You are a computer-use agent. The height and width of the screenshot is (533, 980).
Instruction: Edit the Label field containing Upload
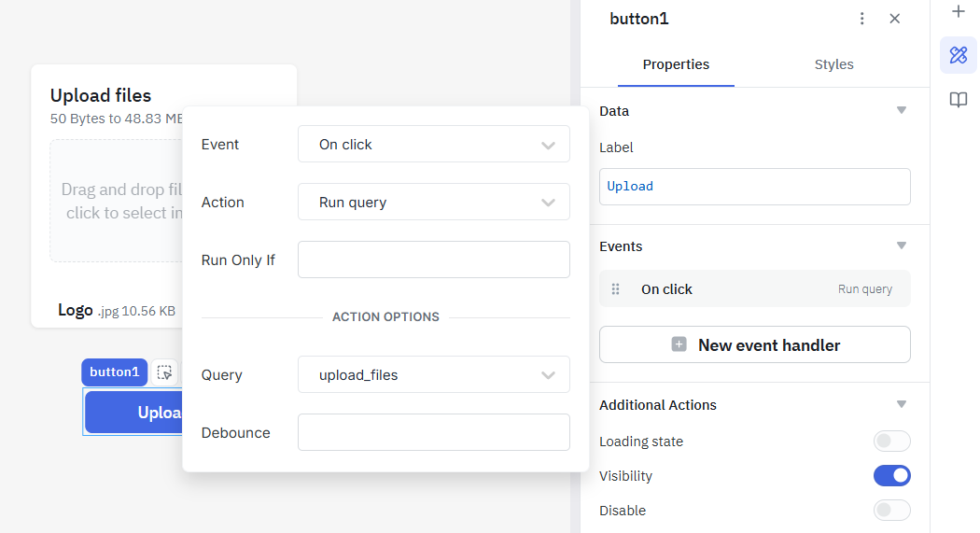754,186
